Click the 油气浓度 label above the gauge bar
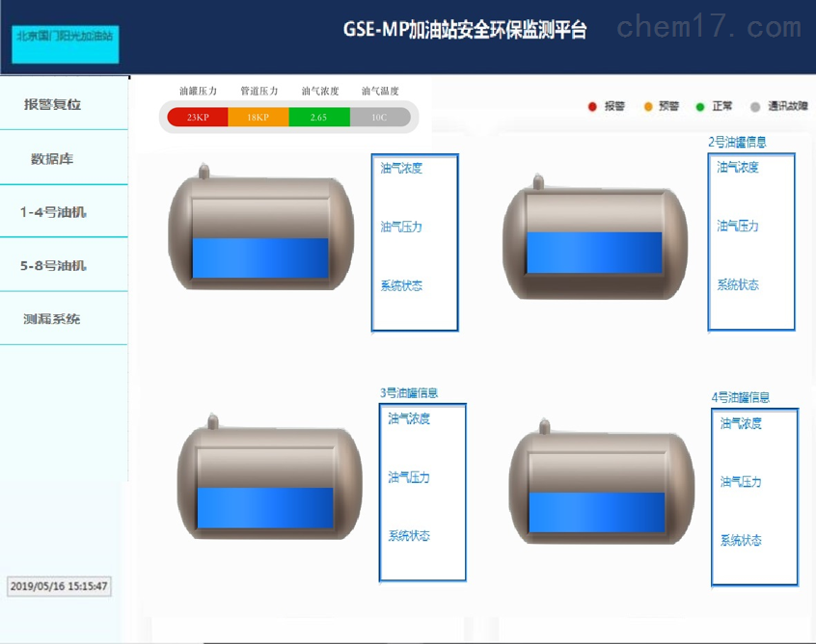This screenshot has height=644, width=816. pos(320,91)
